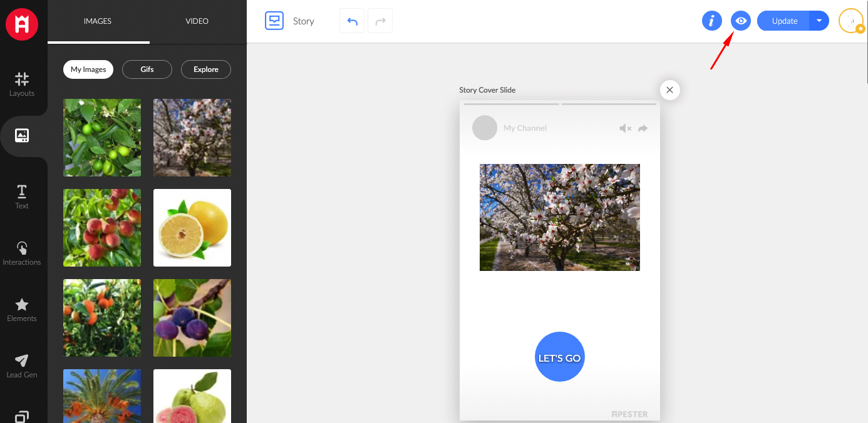Click the LET'S GO button
The height and width of the screenshot is (423, 868).
click(560, 357)
